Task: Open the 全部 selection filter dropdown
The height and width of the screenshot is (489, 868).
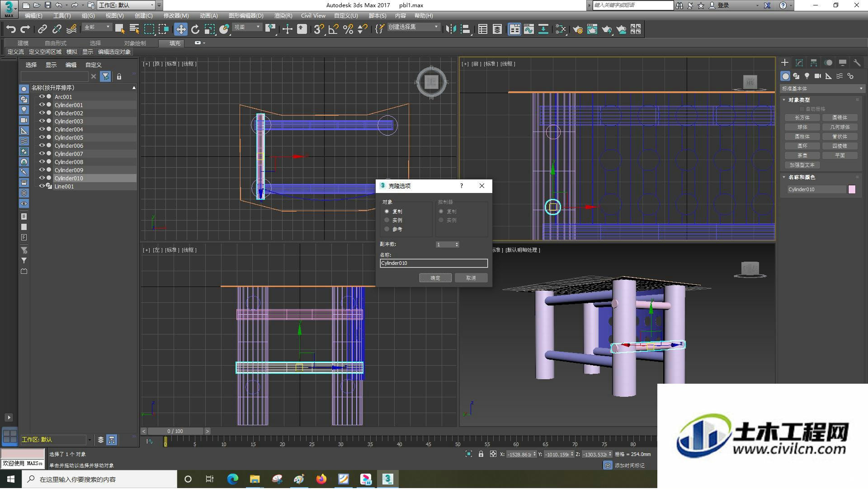Action: (x=97, y=27)
